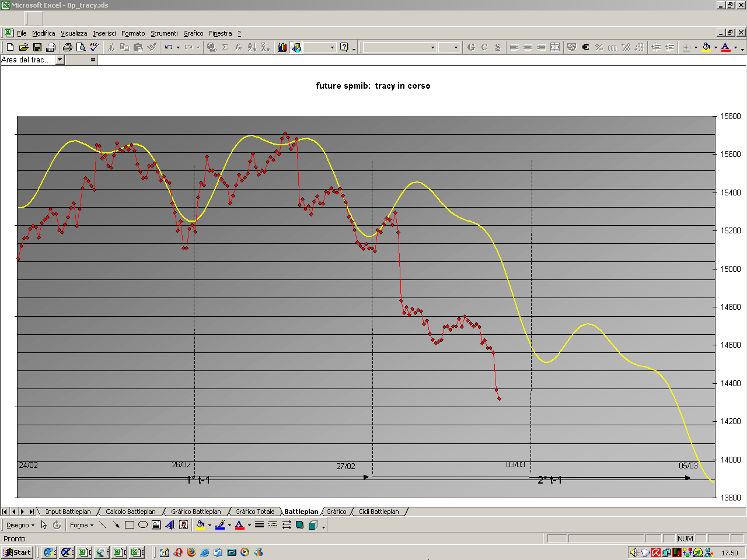The image size is (747, 560).
Task: Click the New workbook icon
Action: click(10, 47)
